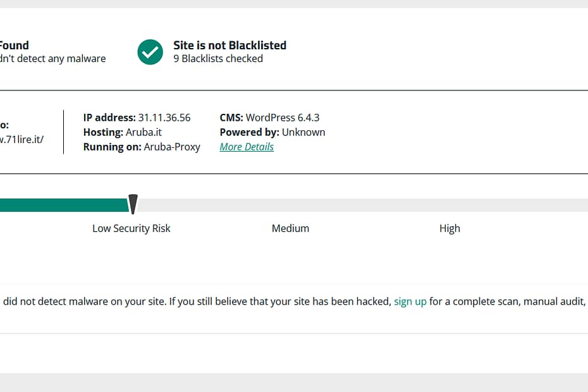Click the risk meter pointer marker
The height and width of the screenshot is (392, 588).
(133, 204)
